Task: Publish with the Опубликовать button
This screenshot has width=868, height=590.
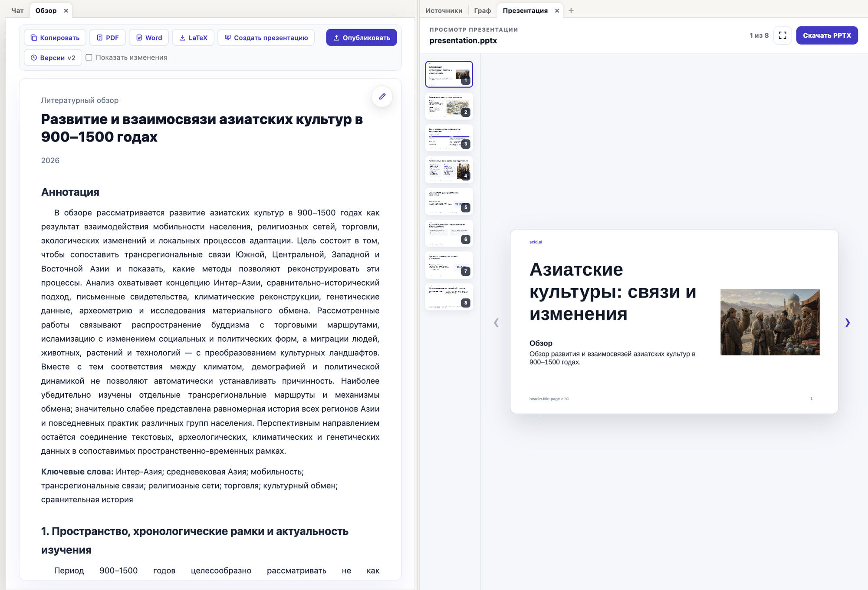Action: pos(362,38)
